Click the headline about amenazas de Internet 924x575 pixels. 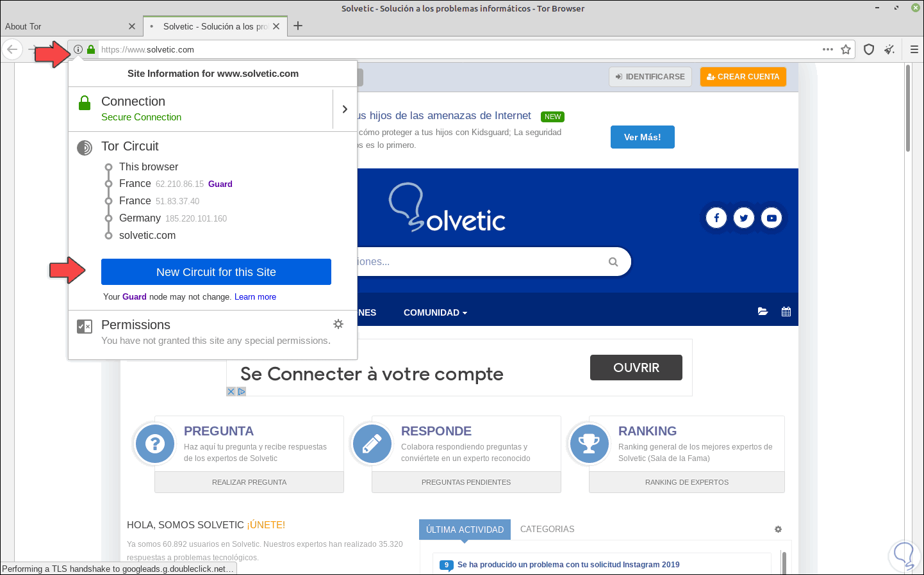click(445, 115)
